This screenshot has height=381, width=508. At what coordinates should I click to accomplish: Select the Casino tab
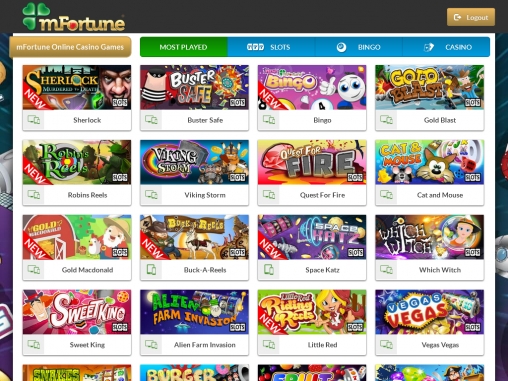click(x=446, y=47)
